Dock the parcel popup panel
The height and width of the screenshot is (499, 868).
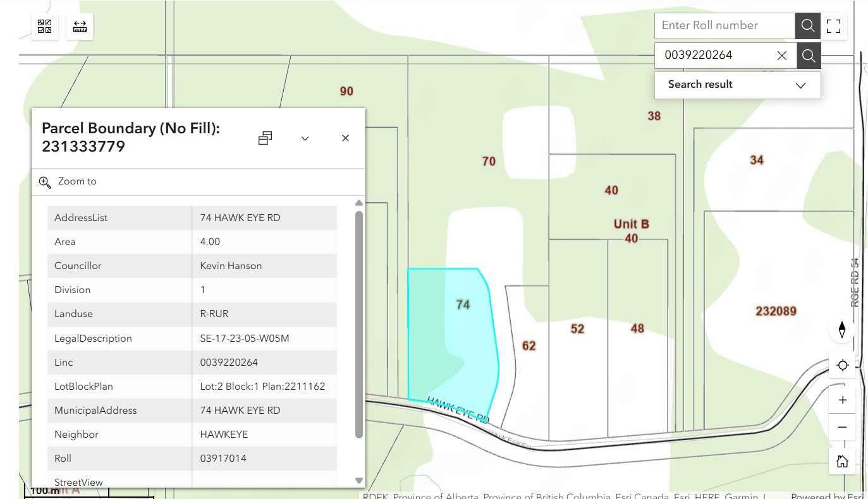coord(266,138)
